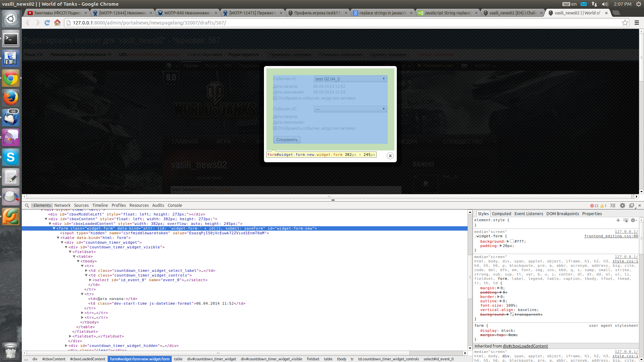Enable first 'Отображать событие' checkbox
The image size is (644, 362).
pos(275,98)
